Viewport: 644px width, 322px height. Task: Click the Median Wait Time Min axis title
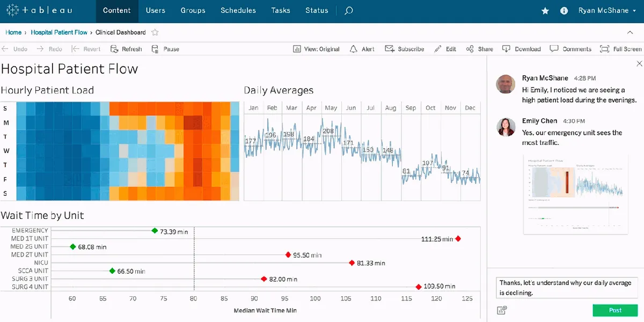pos(265,310)
